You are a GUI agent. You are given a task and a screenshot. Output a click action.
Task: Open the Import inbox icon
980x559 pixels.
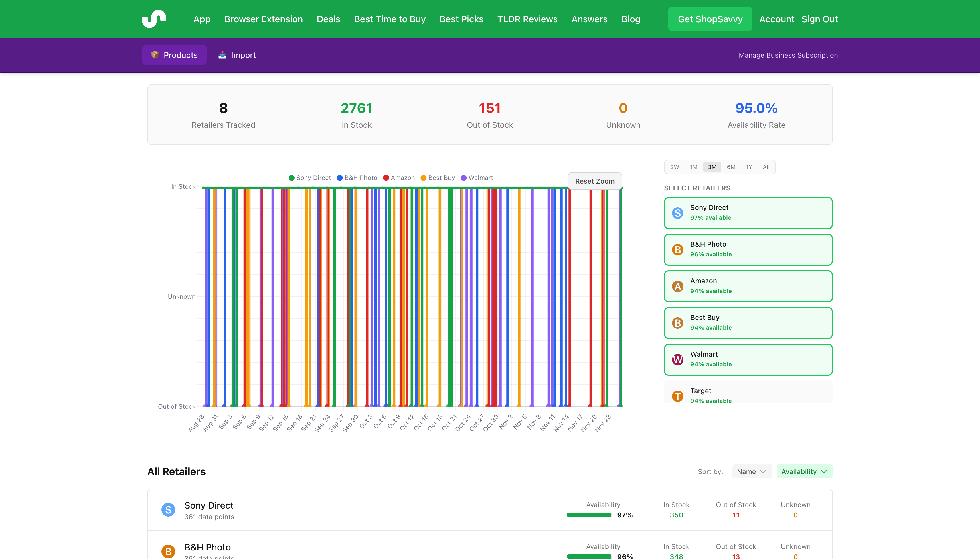223,54
